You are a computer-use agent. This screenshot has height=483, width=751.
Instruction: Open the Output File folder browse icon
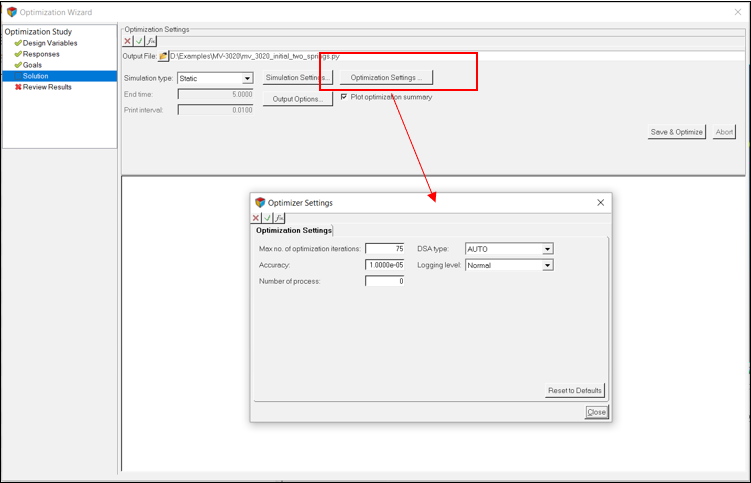click(163, 57)
